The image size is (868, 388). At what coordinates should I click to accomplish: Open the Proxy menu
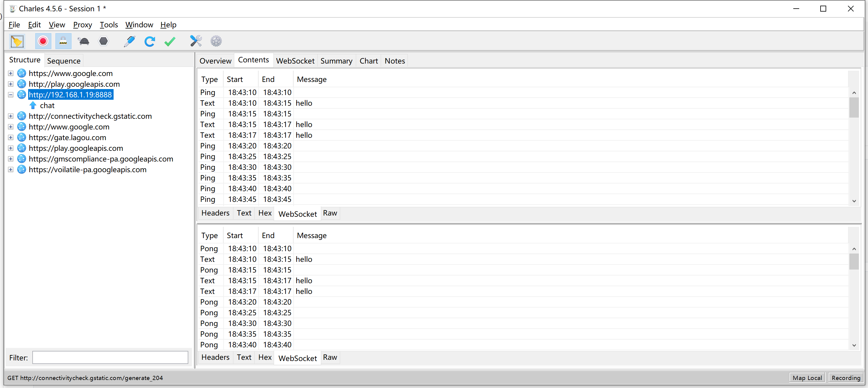pyautogui.click(x=82, y=25)
